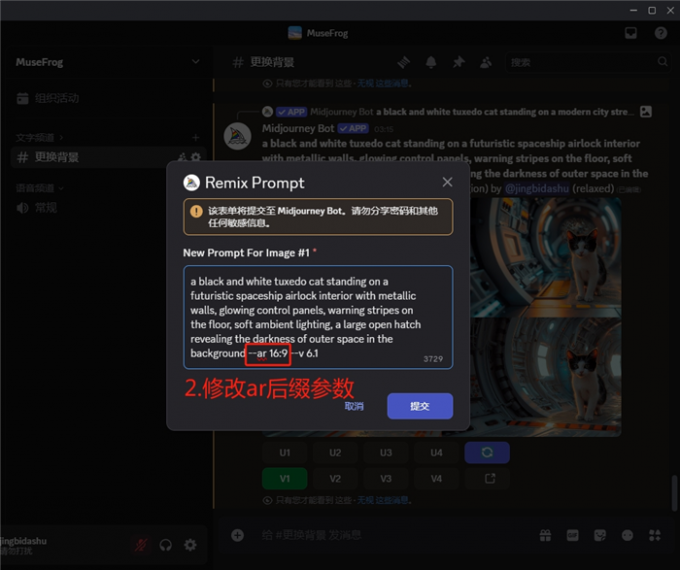Open the gift icon in message bar
The image size is (680, 570).
coord(545,535)
